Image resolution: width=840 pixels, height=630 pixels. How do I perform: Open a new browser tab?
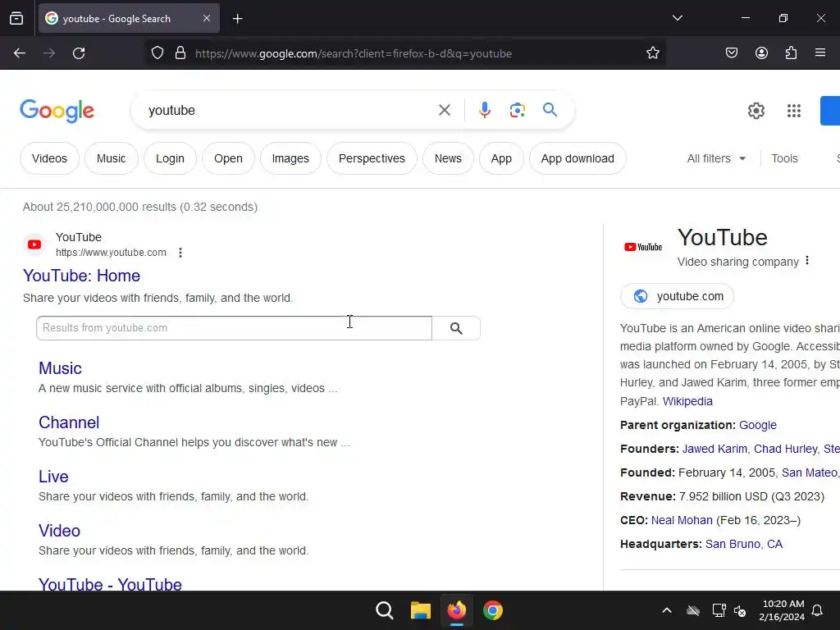(237, 19)
